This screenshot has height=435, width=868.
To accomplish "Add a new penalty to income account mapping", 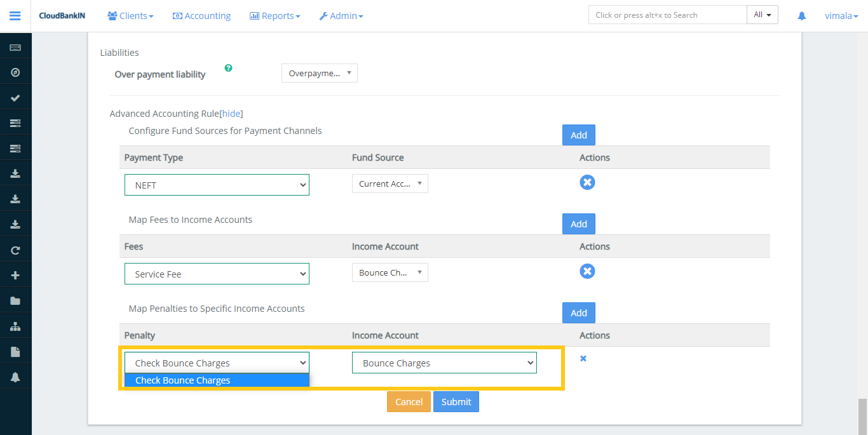I will click(578, 313).
